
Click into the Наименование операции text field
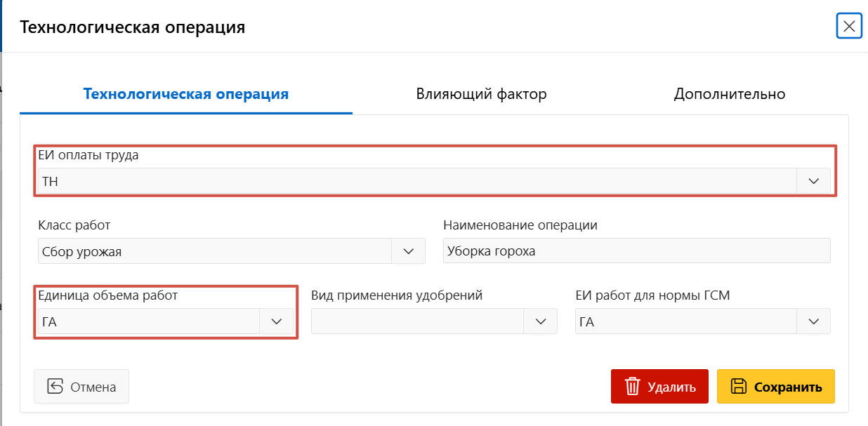coord(636,251)
